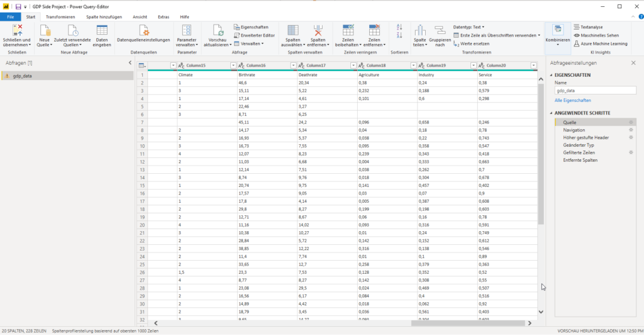Click Zeilen beibehalten icon
644x335 pixels.
[348, 30]
